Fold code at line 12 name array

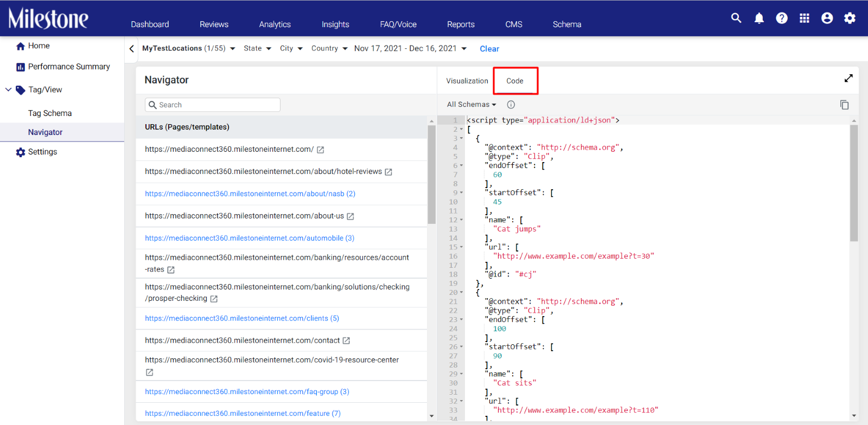[462, 220]
